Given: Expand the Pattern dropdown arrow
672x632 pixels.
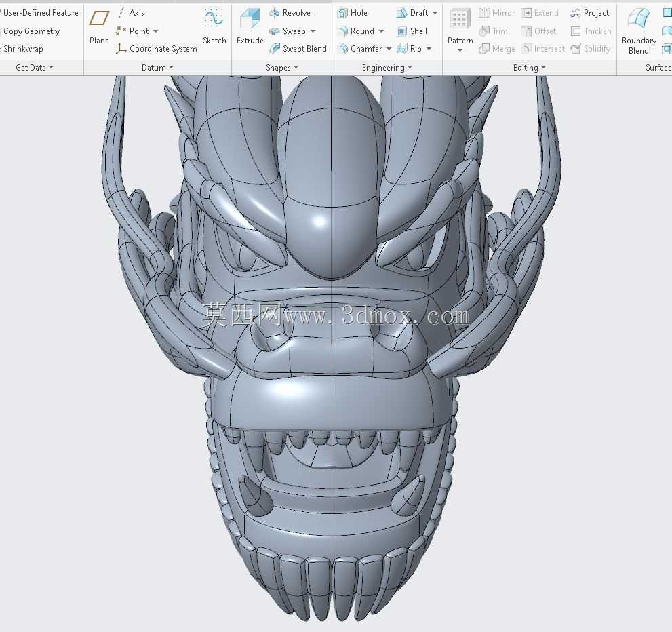Looking at the screenshot, I should (x=460, y=51).
